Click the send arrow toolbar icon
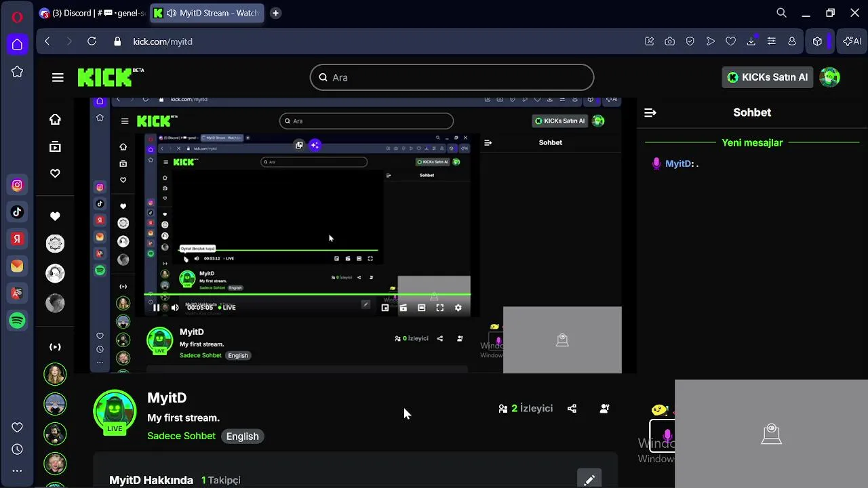 coord(710,41)
